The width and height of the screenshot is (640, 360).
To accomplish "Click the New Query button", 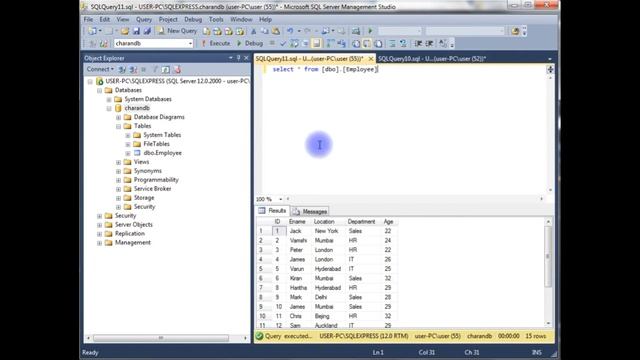I will 177,31.
